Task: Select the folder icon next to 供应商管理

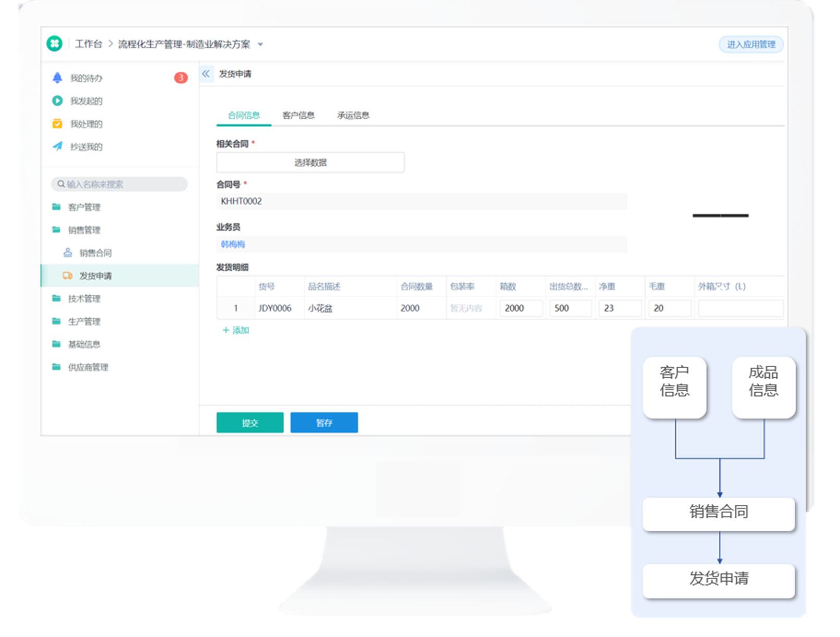Action: [x=56, y=367]
